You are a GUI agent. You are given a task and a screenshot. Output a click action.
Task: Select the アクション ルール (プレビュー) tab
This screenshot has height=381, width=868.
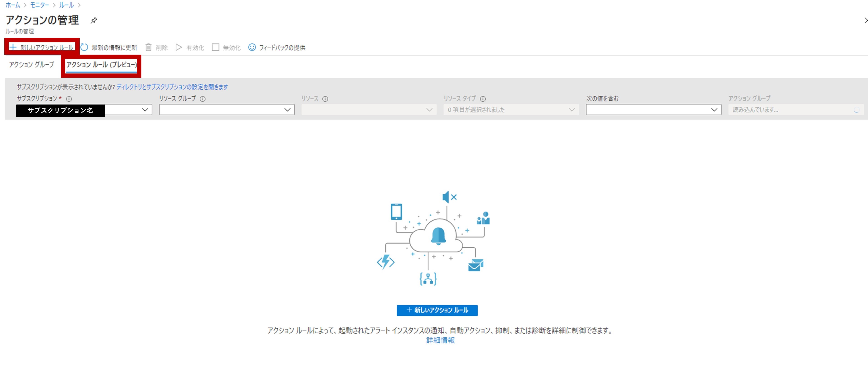click(101, 65)
